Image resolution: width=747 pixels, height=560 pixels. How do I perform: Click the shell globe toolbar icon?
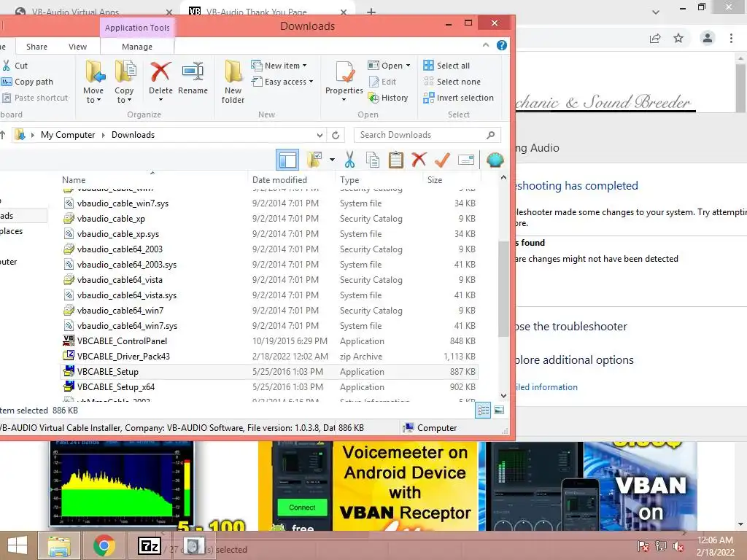(495, 160)
